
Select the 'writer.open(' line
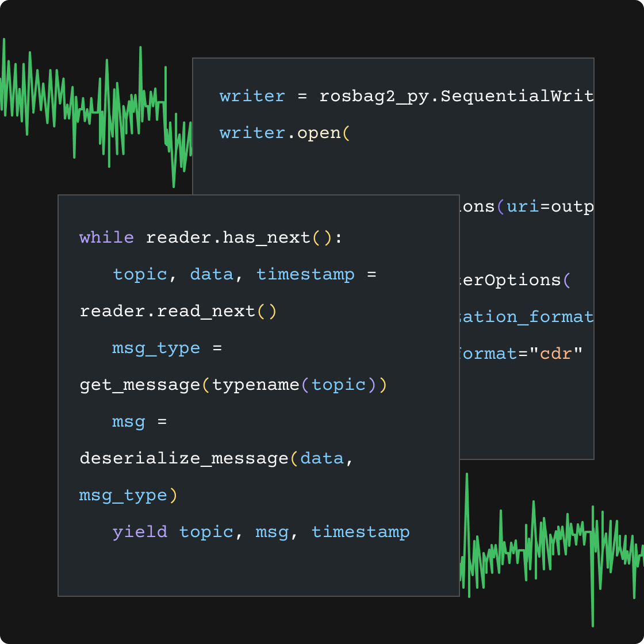(286, 133)
